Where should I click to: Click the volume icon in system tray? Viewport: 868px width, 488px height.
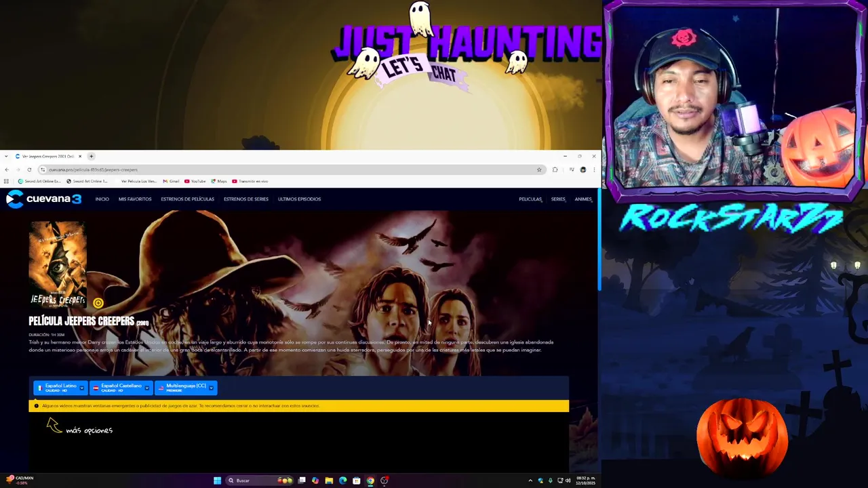tap(568, 481)
